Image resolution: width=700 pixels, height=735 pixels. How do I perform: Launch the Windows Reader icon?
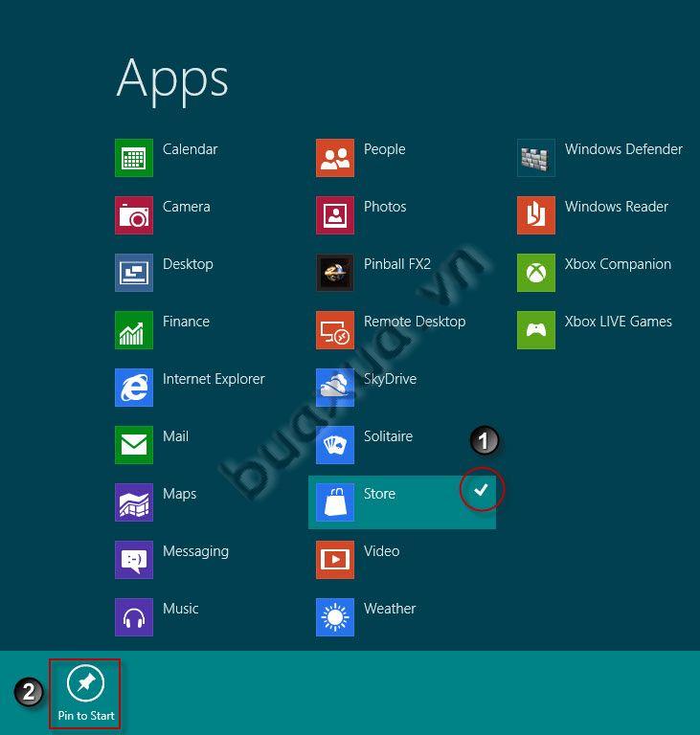536,215
